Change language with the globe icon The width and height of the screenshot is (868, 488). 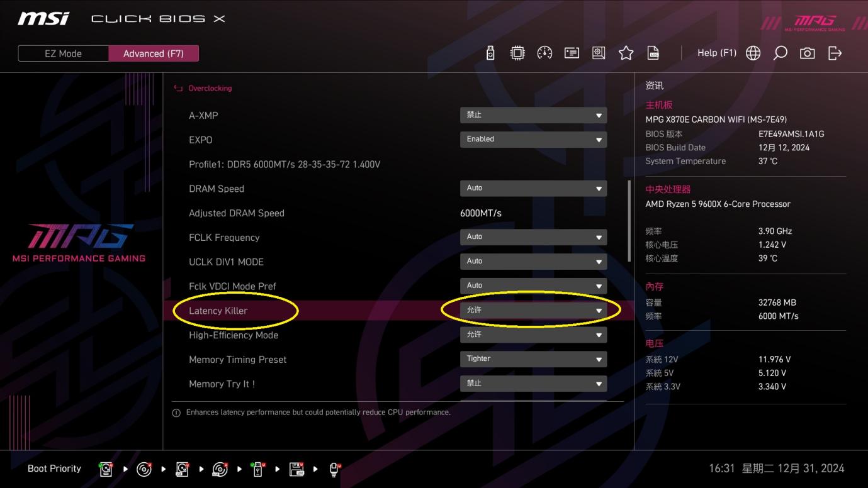[x=753, y=53]
